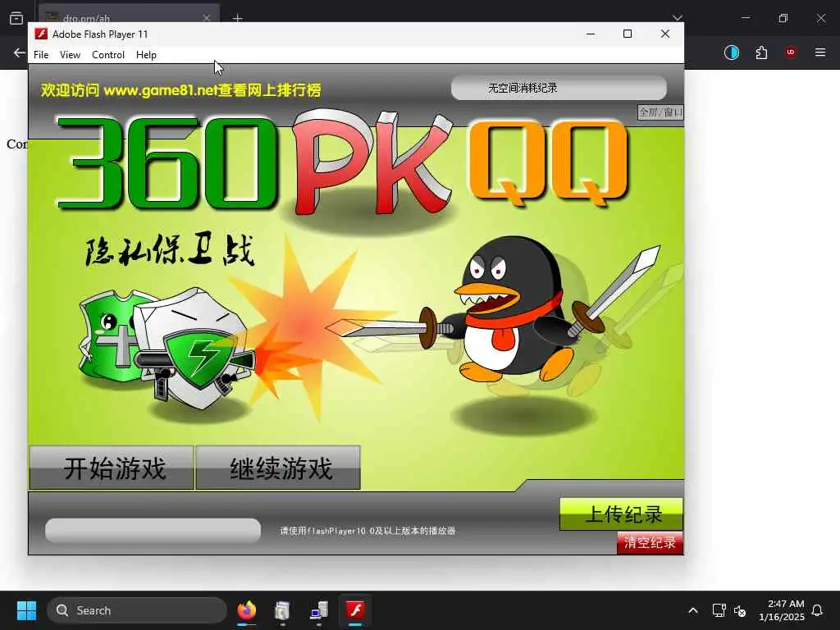The width and height of the screenshot is (840, 630).
Task: Open the View menu in Flash Player
Action: [70, 55]
